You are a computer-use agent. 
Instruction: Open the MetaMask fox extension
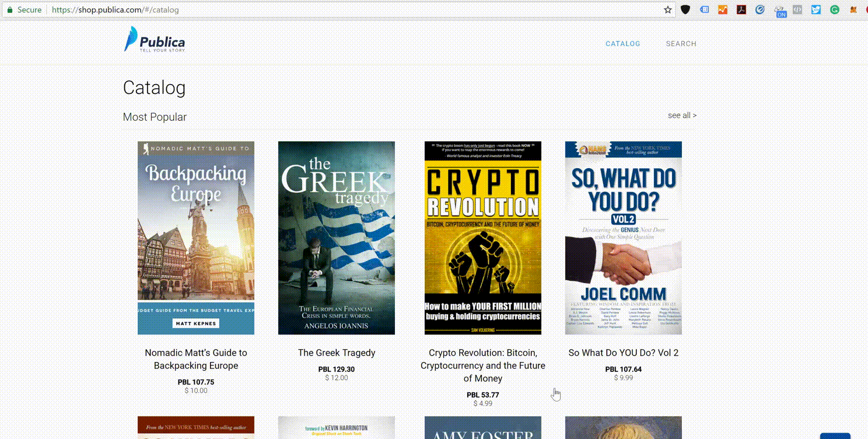tap(853, 10)
